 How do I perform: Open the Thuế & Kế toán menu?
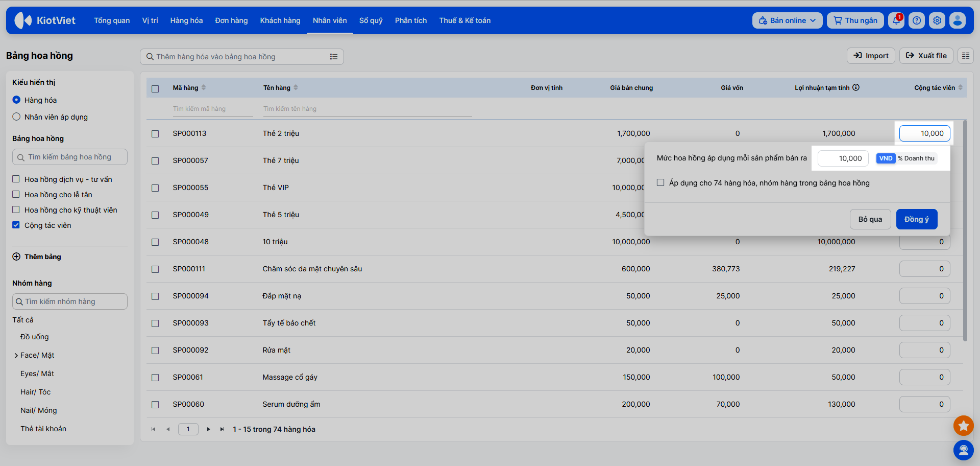(x=465, y=20)
